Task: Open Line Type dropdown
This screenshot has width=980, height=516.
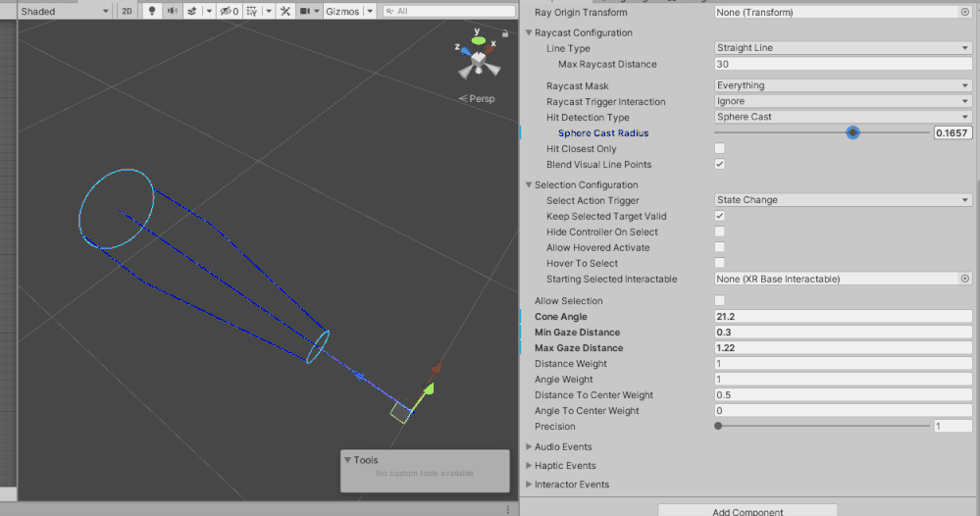Action: pyautogui.click(x=843, y=48)
